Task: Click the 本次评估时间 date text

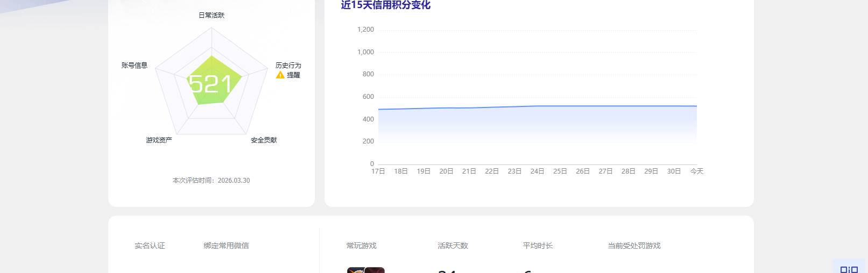Action: (211, 181)
